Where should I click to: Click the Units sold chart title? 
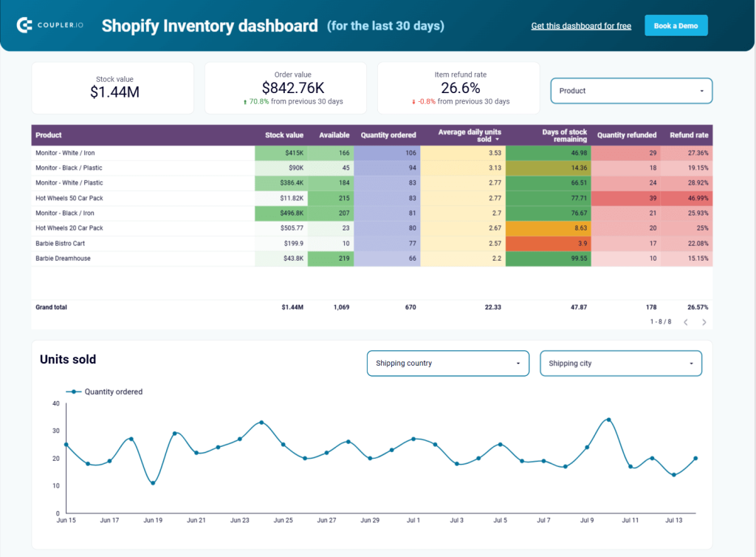[x=68, y=359]
